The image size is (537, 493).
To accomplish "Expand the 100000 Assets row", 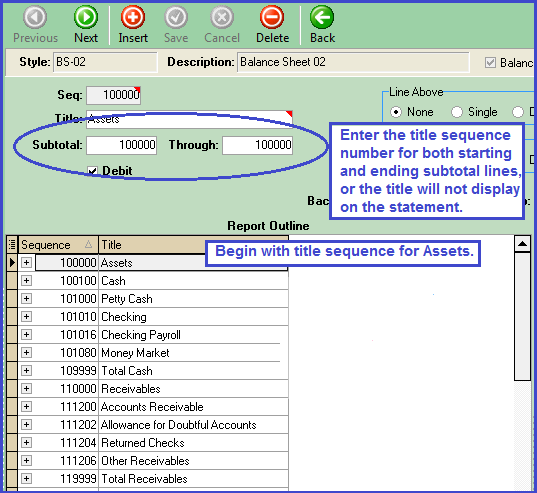I will [26, 263].
